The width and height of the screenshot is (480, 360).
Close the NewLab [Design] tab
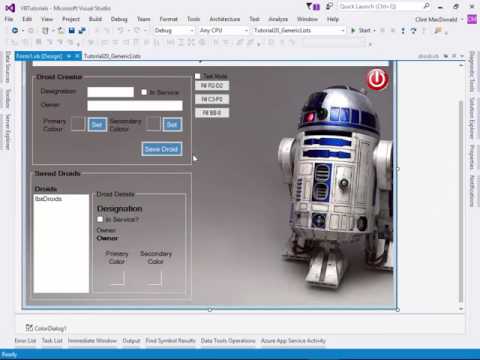[77, 56]
